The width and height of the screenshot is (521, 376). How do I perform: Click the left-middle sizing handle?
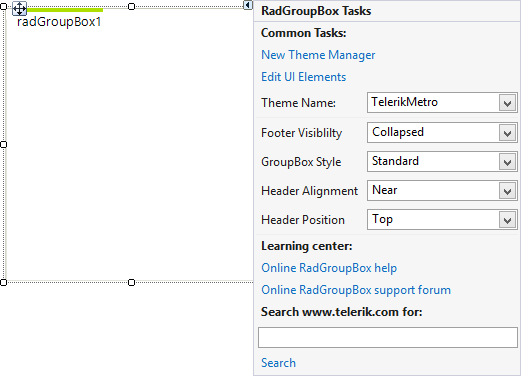click(x=3, y=145)
